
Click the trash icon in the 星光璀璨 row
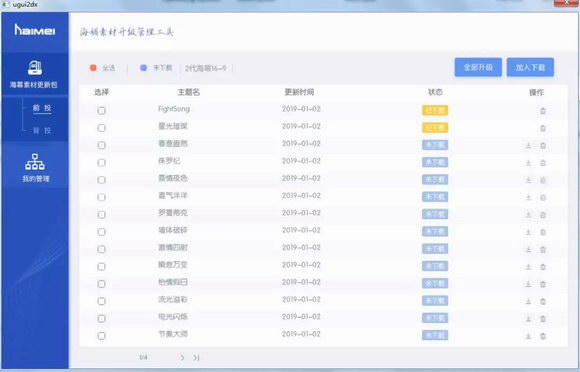pyautogui.click(x=543, y=128)
